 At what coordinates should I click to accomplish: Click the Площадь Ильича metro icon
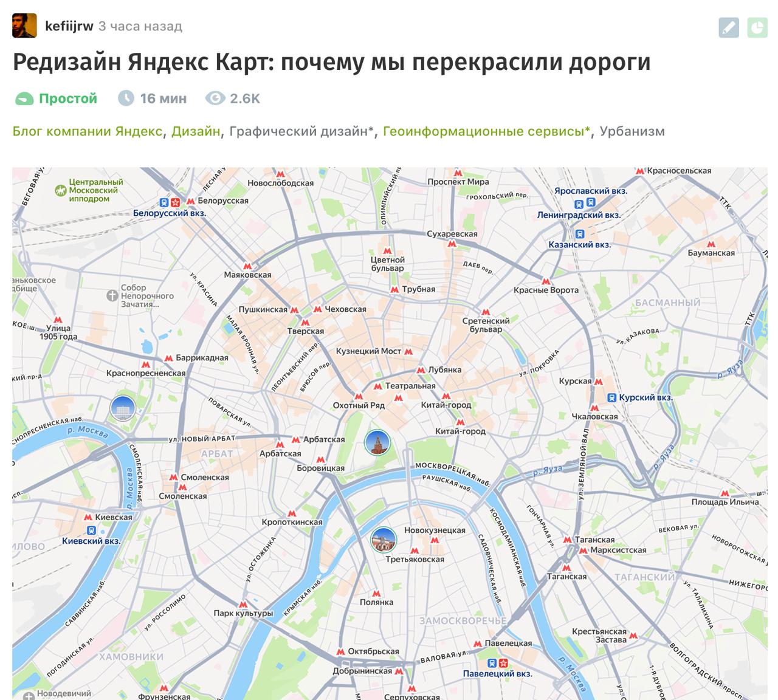coord(725,493)
